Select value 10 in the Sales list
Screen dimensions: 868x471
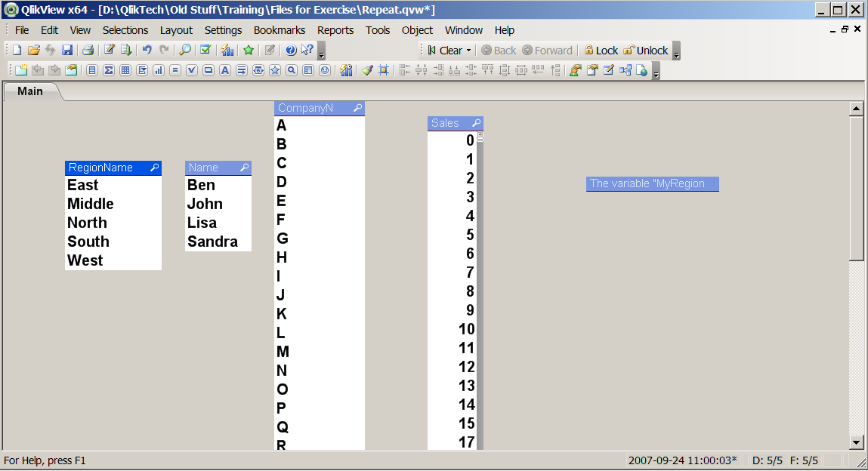point(453,329)
